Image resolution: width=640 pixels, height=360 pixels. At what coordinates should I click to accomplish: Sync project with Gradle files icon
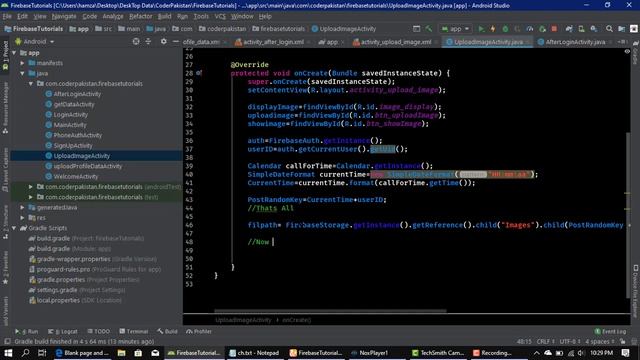pyautogui.click(x=569, y=29)
